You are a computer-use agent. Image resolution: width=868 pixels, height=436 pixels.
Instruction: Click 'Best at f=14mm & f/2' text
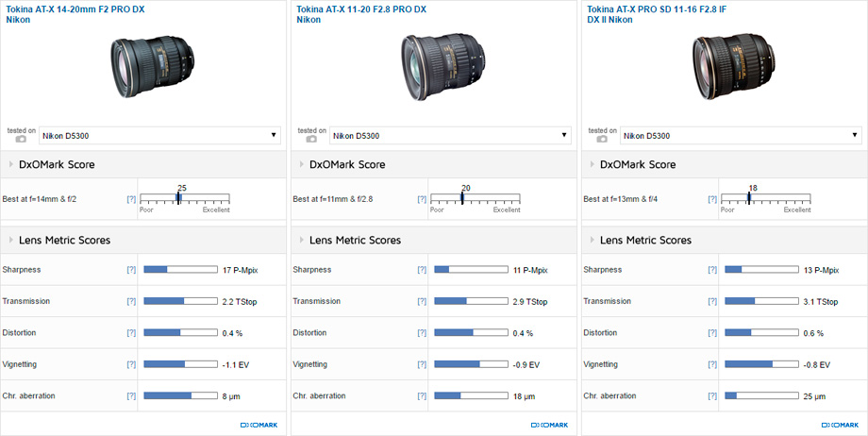40,199
